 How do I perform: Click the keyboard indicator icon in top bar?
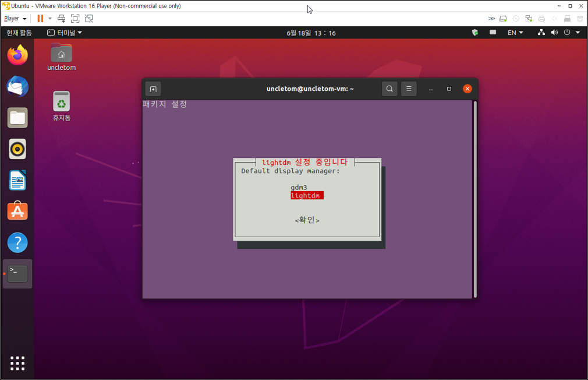493,33
